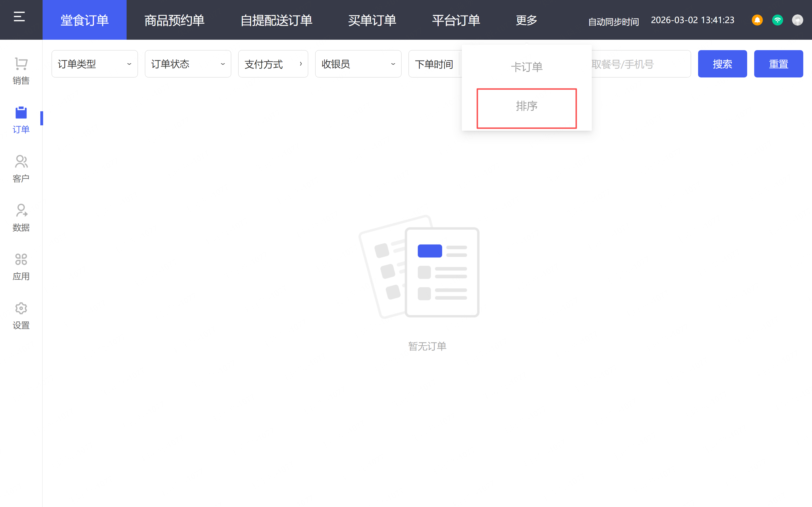This screenshot has width=812, height=507.
Task: Click the hamburger menu icon
Action: 19,17
